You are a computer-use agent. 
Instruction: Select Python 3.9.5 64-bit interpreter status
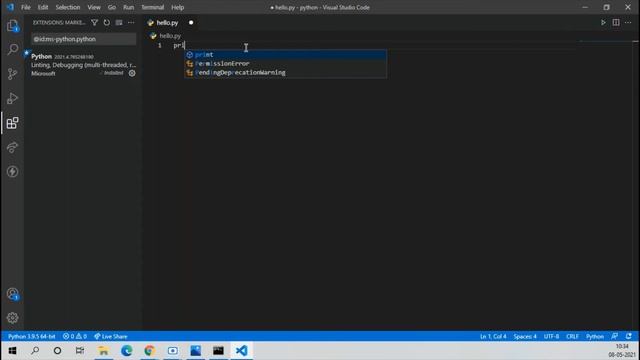[x=31, y=336]
